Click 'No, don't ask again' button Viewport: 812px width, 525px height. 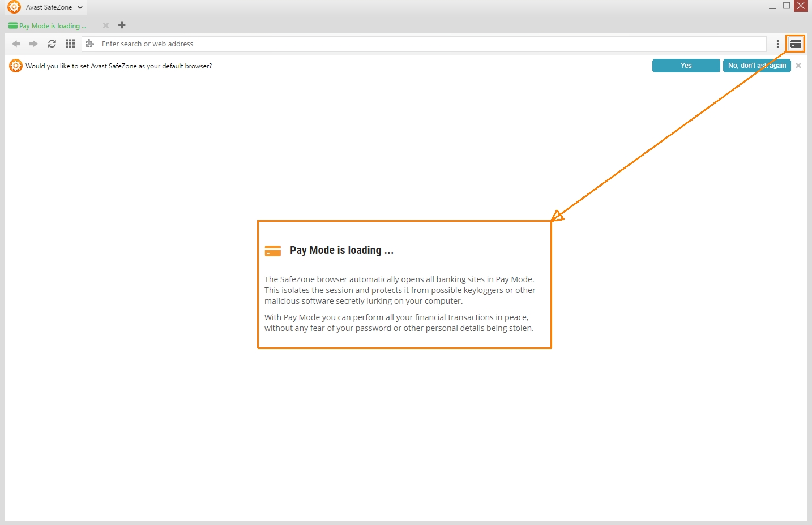click(x=757, y=66)
